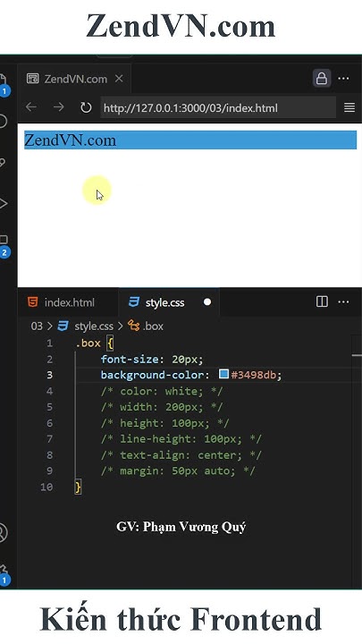
Task: Click the closing brace on line 10
Action: point(78,487)
